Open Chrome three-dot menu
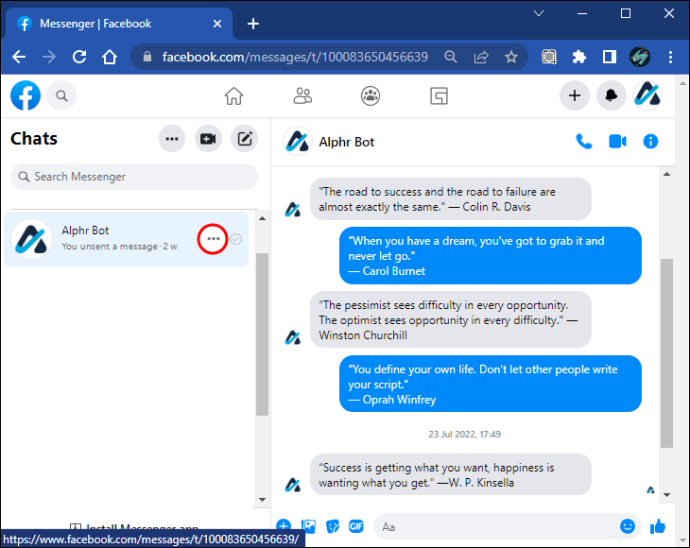Screen dimensions: 690x548 point(670,57)
